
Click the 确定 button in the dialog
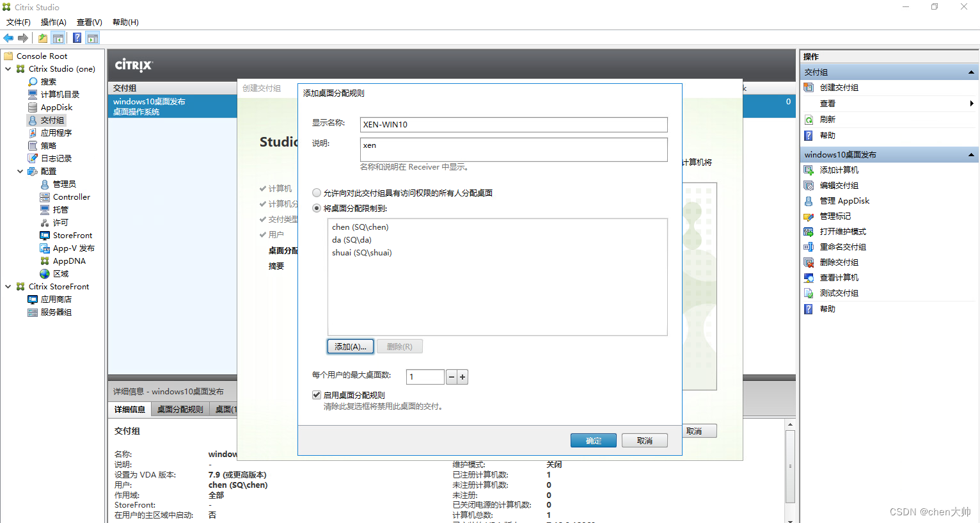[594, 440]
